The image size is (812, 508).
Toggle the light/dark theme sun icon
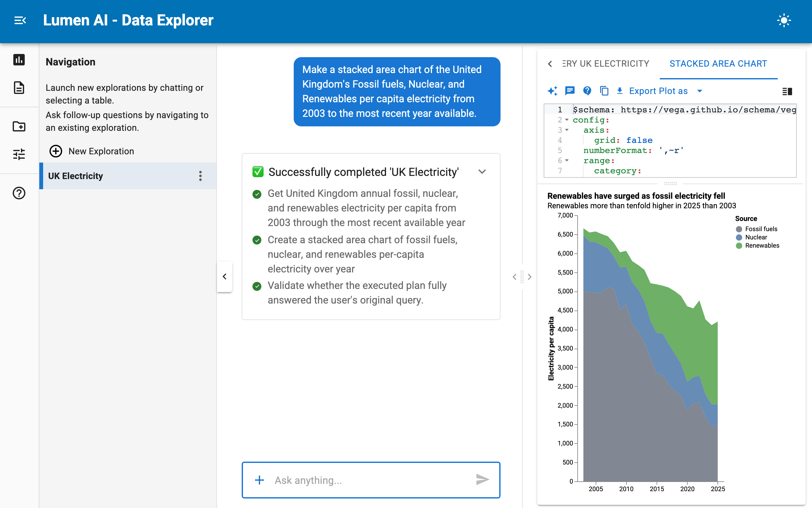coord(784,21)
